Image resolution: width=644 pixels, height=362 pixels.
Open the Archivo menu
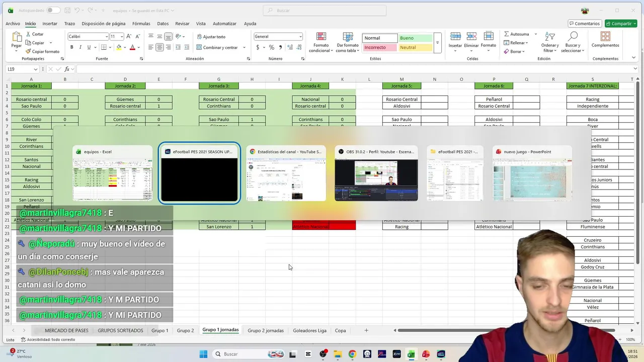click(x=13, y=24)
